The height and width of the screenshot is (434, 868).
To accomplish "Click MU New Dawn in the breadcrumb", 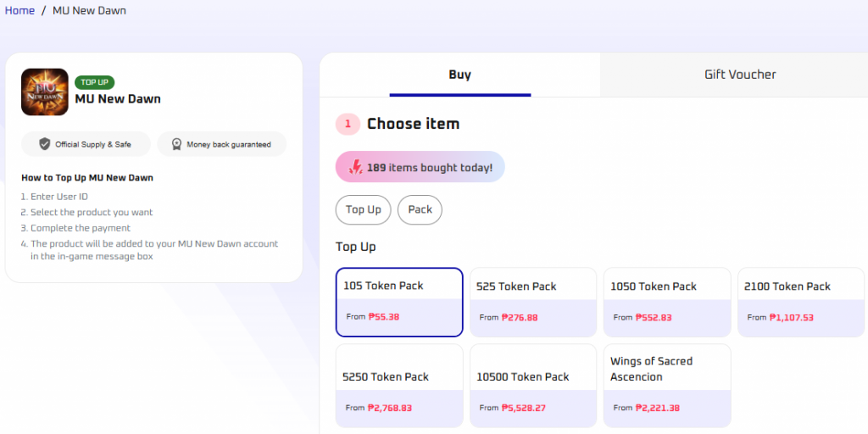I will tap(89, 11).
